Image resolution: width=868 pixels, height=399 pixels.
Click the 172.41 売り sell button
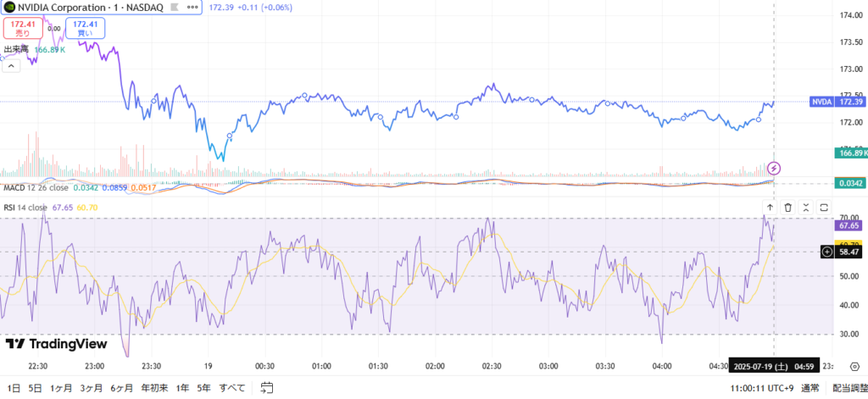click(23, 28)
